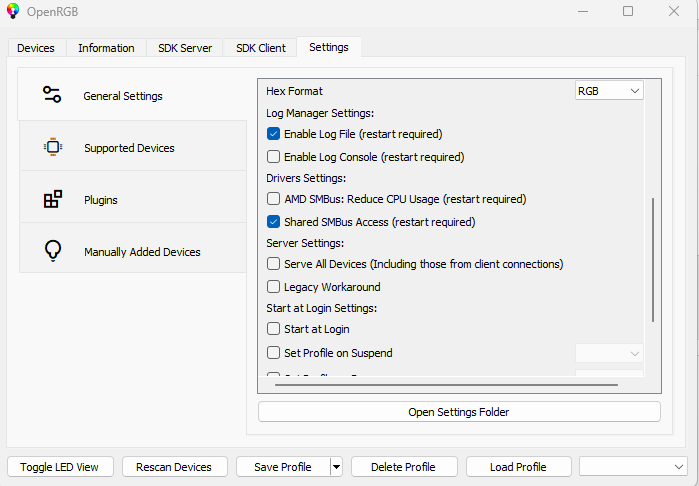Image resolution: width=699 pixels, height=486 pixels.
Task: Click Toggle LED View button
Action: pyautogui.click(x=60, y=467)
